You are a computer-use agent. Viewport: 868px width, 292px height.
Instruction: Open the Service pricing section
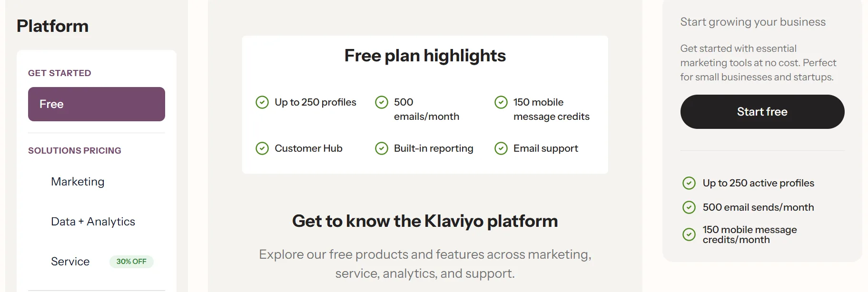[x=70, y=261]
